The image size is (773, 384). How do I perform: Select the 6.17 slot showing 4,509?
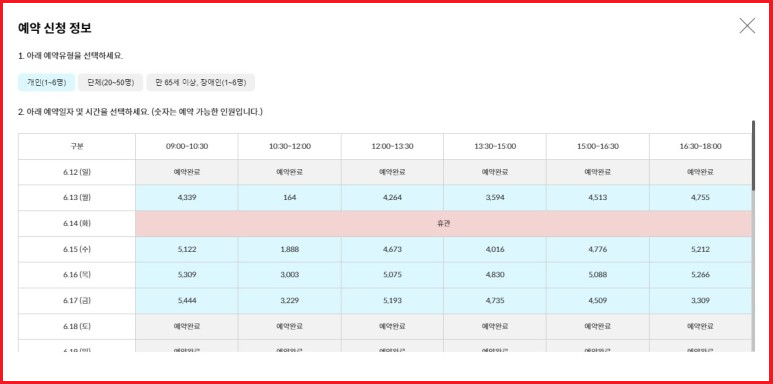[597, 301]
